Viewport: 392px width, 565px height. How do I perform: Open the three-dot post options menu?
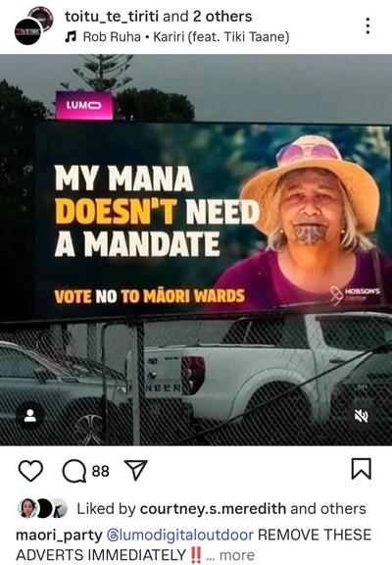367,26
